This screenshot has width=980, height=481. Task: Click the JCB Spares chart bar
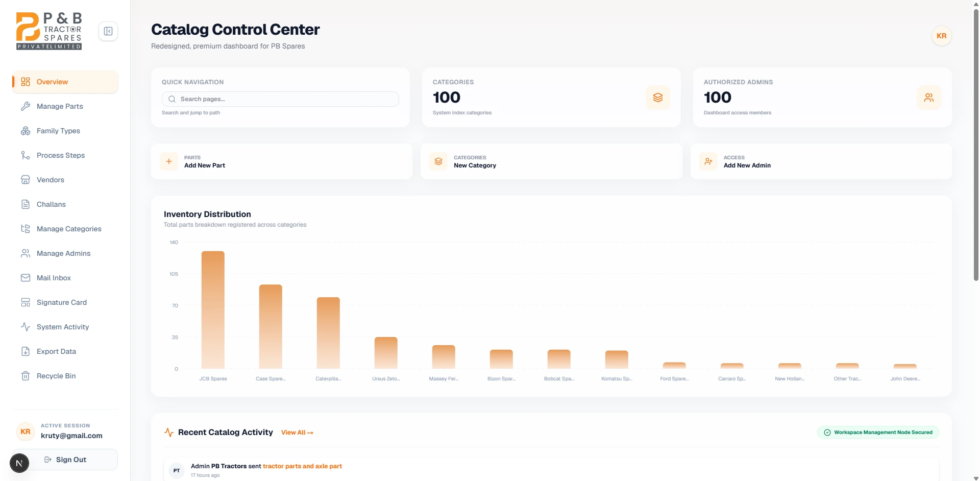click(x=213, y=310)
